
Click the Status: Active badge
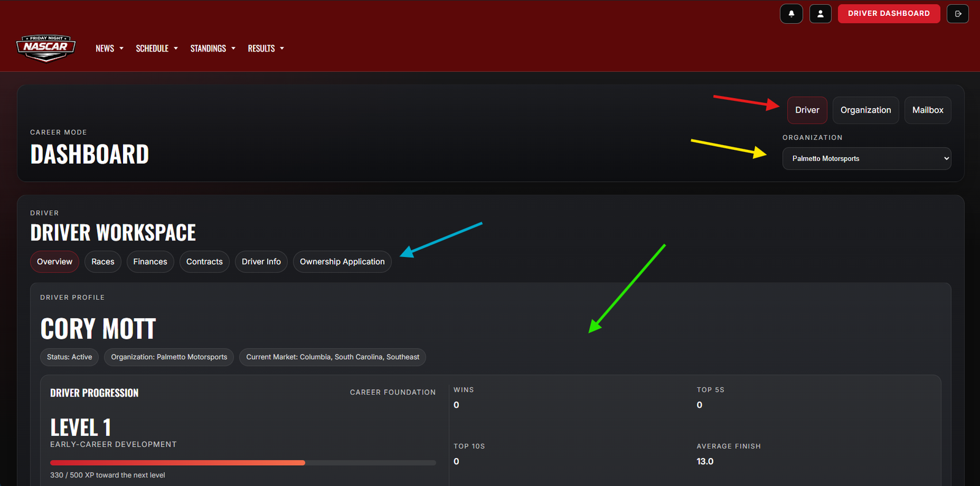69,357
